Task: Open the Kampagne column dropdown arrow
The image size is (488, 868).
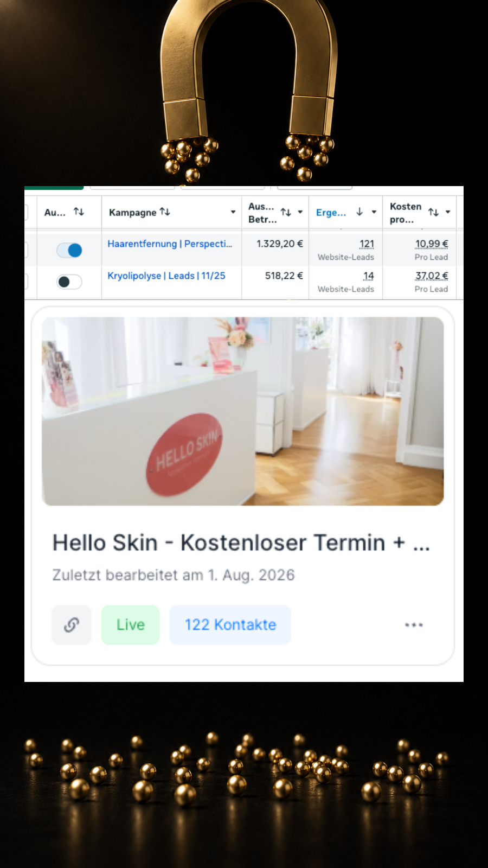Action: 233,212
